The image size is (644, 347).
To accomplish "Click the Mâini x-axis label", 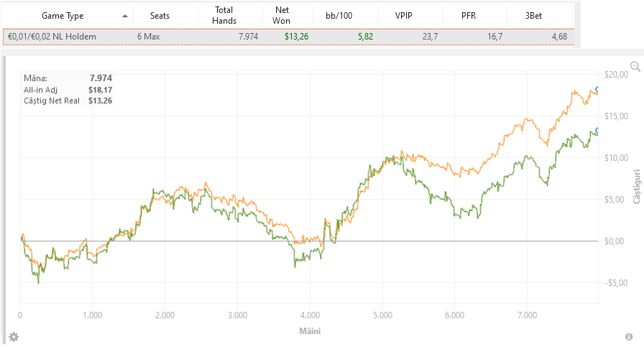I will (x=310, y=331).
